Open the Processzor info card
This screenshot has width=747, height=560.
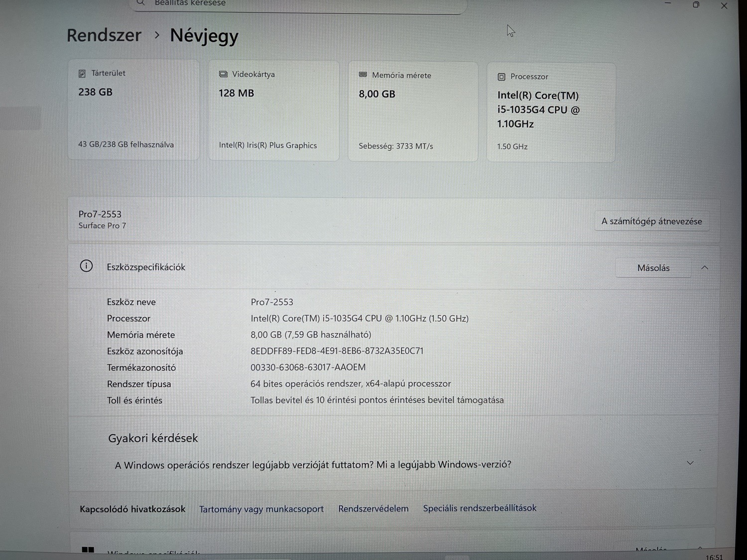(551, 112)
